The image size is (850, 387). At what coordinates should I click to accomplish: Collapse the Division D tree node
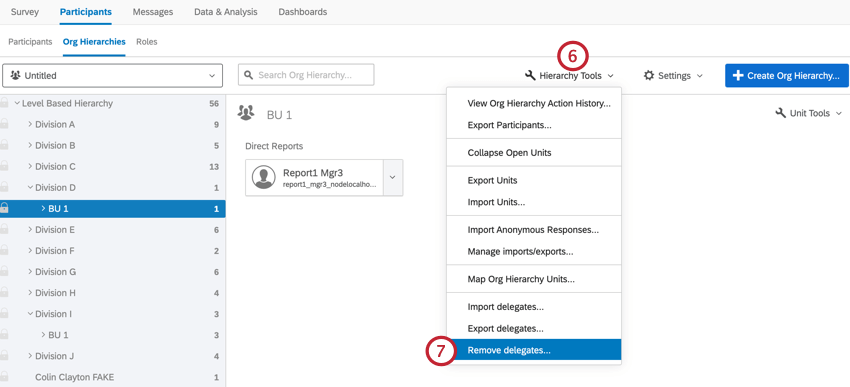coord(30,188)
